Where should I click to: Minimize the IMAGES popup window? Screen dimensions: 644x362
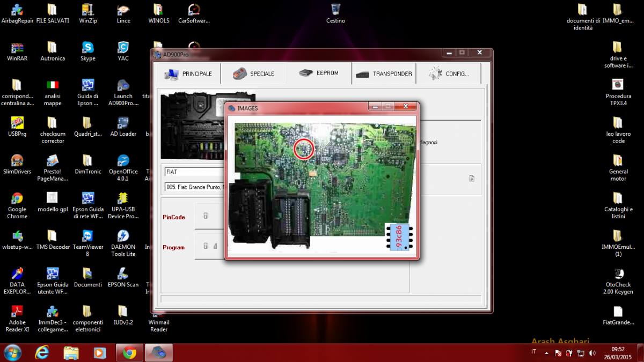tap(375, 107)
